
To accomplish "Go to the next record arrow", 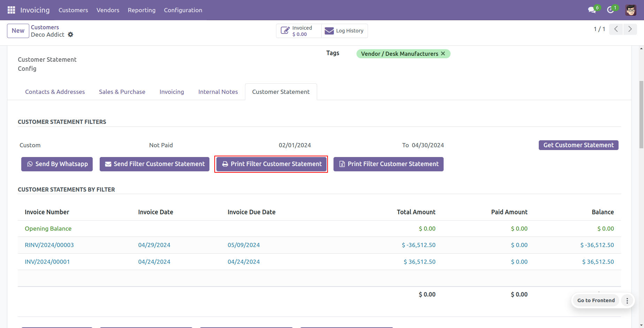I will tap(630, 29).
